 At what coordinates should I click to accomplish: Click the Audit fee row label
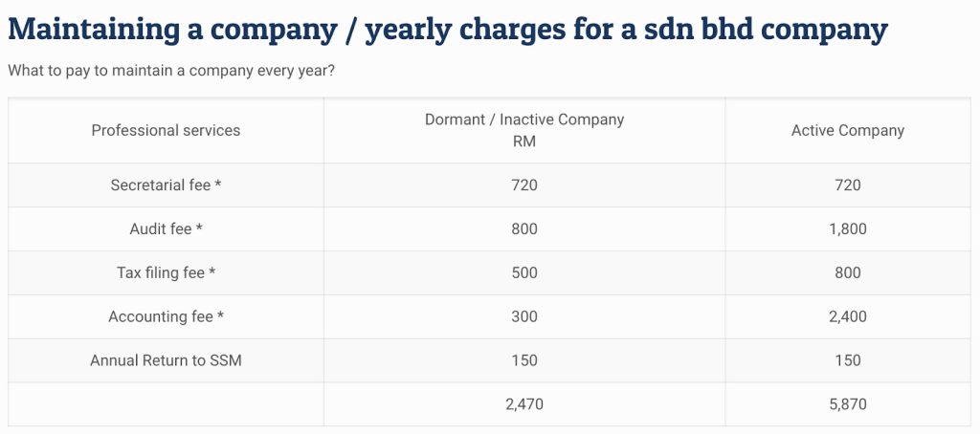[x=166, y=229]
